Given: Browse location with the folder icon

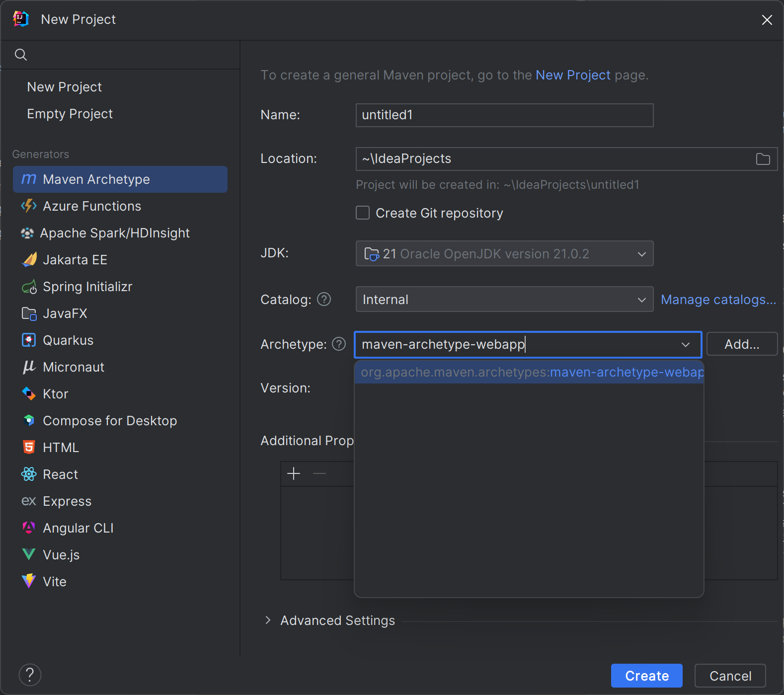Looking at the screenshot, I should click(x=763, y=159).
